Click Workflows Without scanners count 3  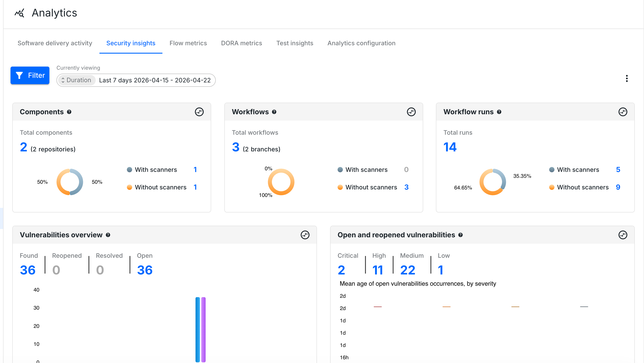tap(406, 187)
